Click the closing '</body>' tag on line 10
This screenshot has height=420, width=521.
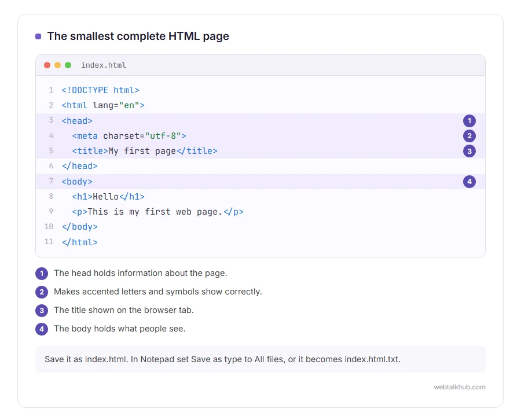[x=79, y=227]
